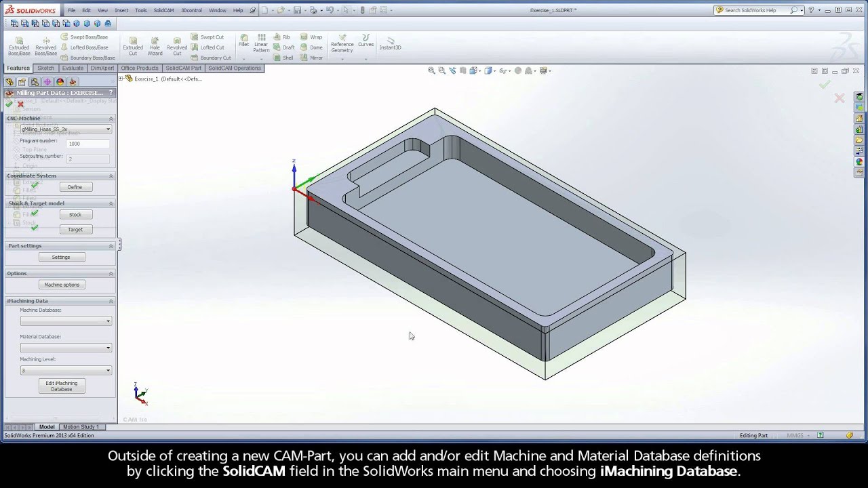The width and height of the screenshot is (868, 488).
Task: Collapse the CNC-Machine section
Action: click(x=111, y=119)
